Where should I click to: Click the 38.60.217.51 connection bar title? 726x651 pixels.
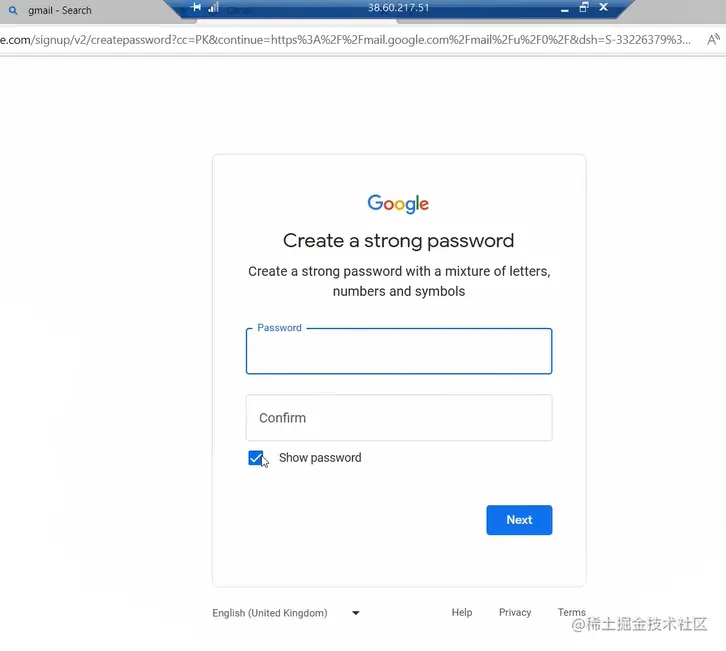pyautogui.click(x=398, y=8)
